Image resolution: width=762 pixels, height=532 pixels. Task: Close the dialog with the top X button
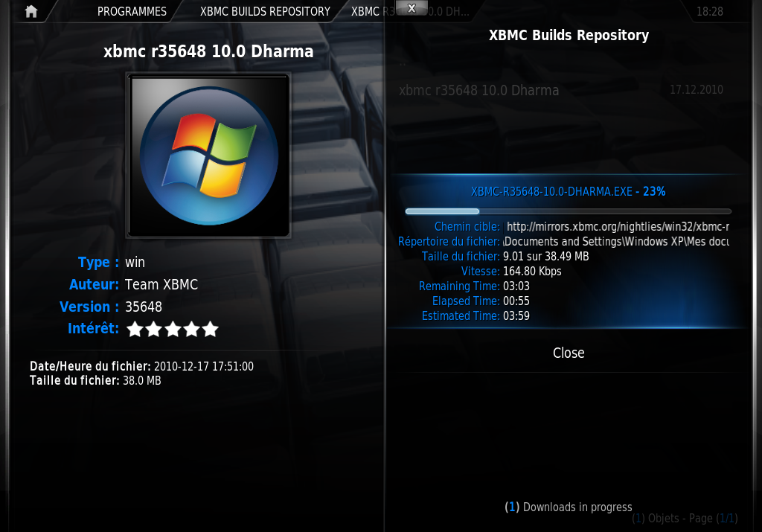pyautogui.click(x=412, y=8)
